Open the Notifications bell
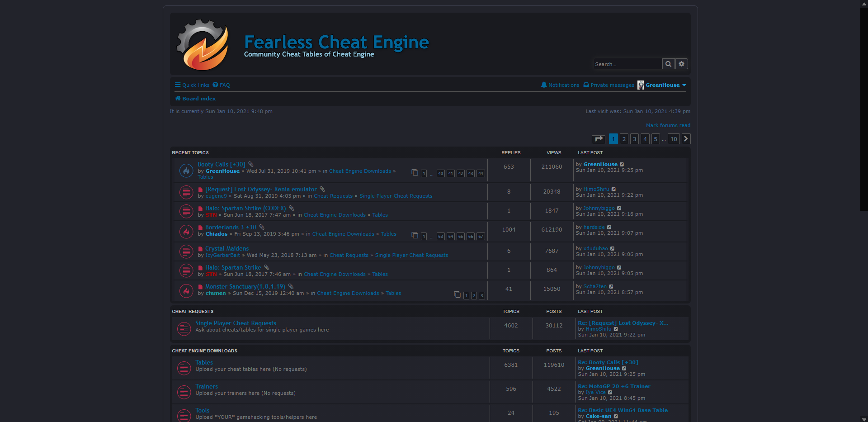This screenshot has width=868, height=422. [560, 85]
